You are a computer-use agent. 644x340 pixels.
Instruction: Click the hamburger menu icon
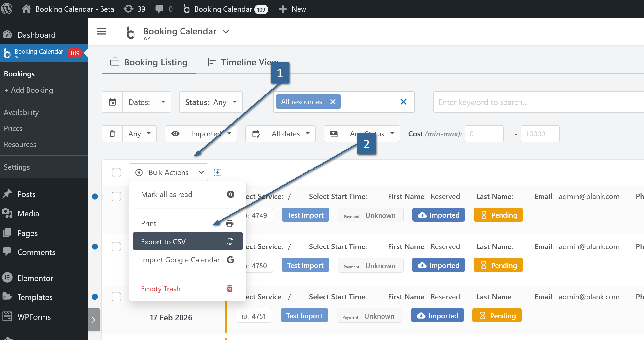click(x=101, y=31)
